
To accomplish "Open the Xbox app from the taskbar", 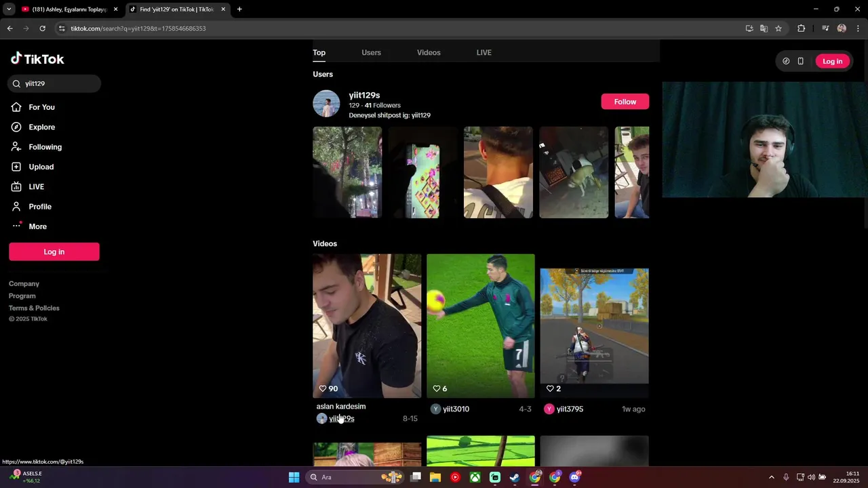I will [475, 477].
